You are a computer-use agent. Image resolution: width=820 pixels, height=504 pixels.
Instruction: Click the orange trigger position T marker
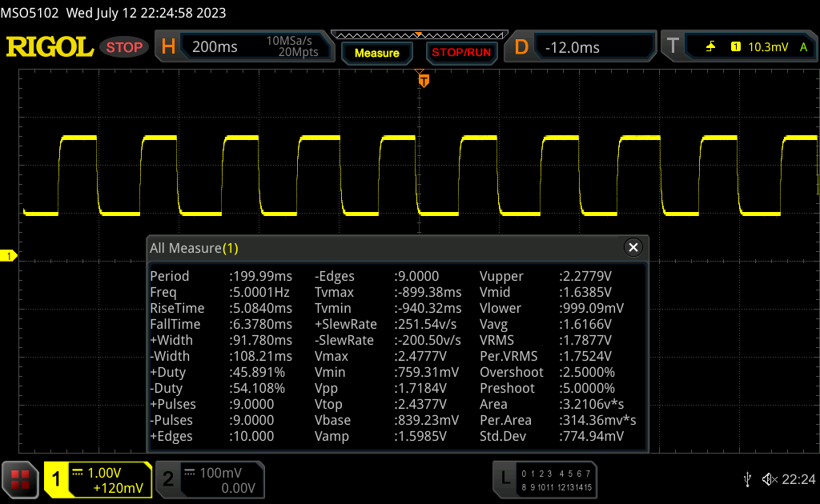(424, 81)
